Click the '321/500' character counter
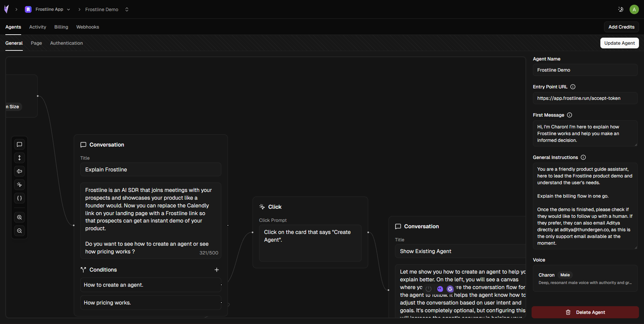 (x=209, y=253)
